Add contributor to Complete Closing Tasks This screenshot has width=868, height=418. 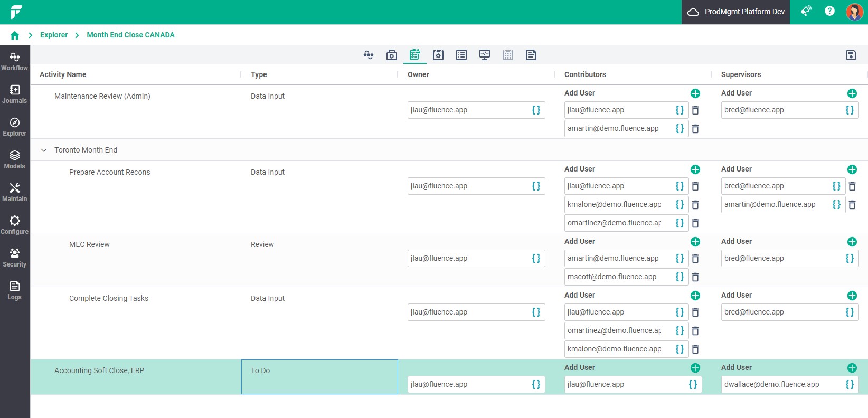click(695, 296)
